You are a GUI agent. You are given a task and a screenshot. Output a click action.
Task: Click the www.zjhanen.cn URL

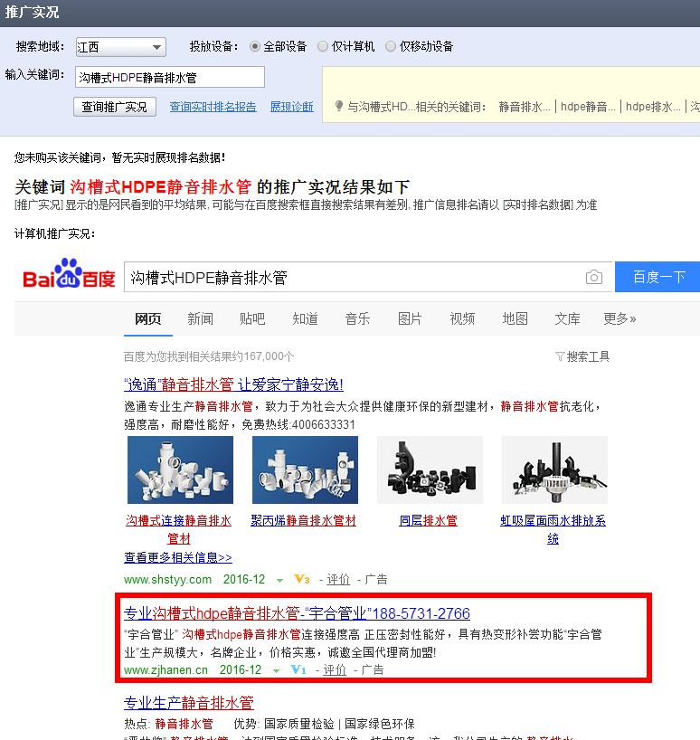point(166,670)
